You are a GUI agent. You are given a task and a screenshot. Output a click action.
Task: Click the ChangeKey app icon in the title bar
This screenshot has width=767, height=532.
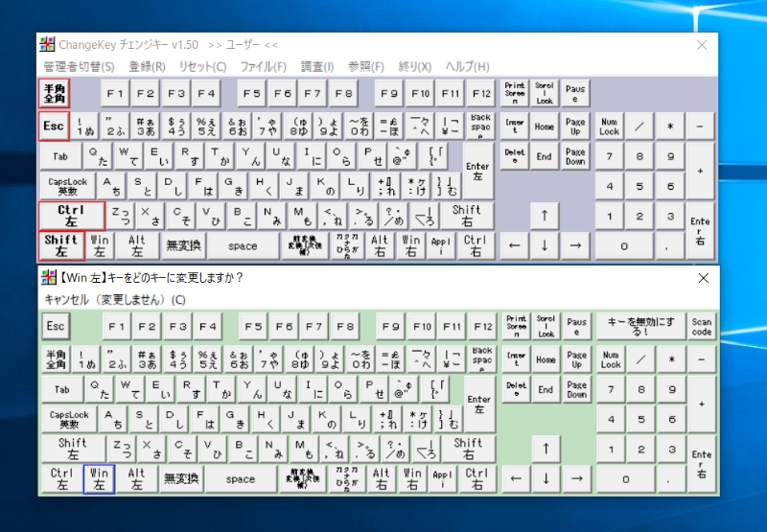[46, 44]
